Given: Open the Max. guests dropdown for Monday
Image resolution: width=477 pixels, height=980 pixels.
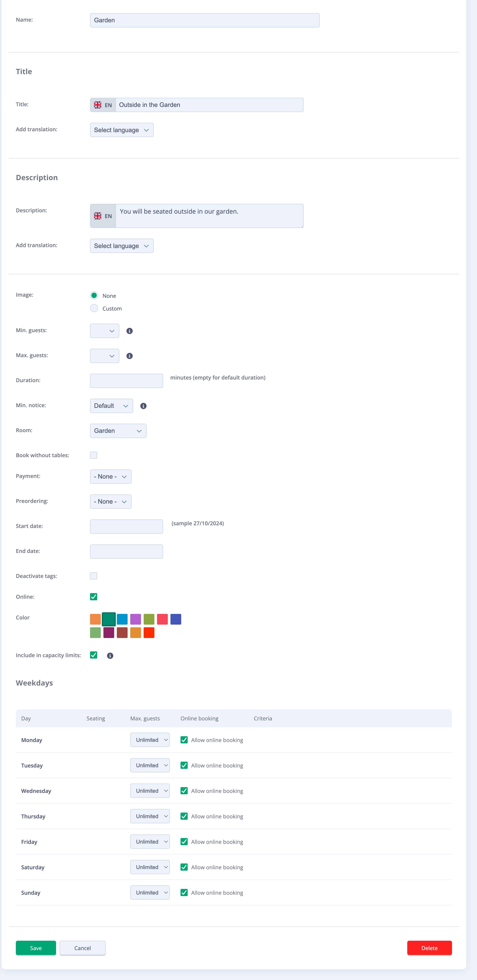Looking at the screenshot, I should pos(150,740).
